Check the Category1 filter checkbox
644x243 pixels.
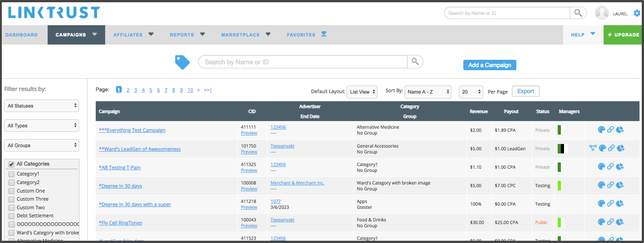pyautogui.click(x=12, y=174)
